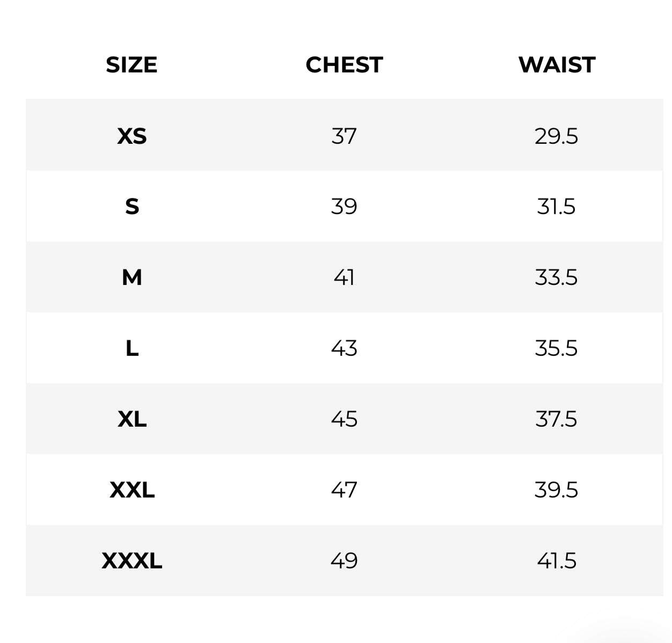Click chest value 43 for L

tap(344, 349)
